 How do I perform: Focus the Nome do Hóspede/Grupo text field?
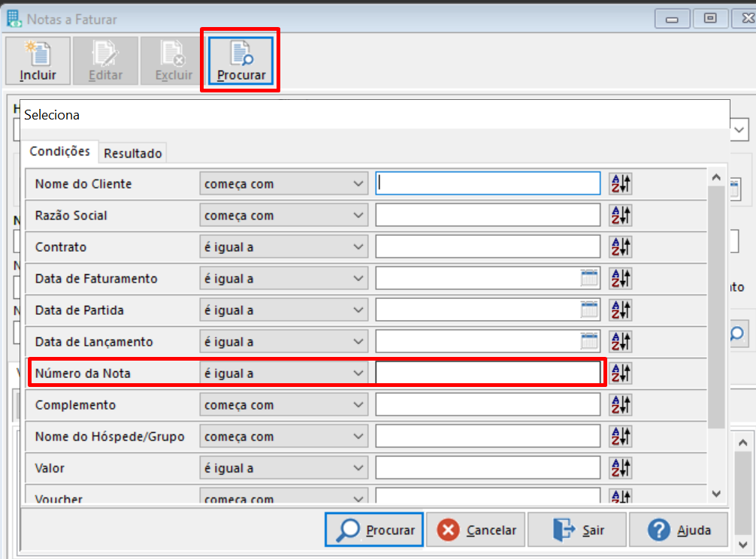[488, 437]
